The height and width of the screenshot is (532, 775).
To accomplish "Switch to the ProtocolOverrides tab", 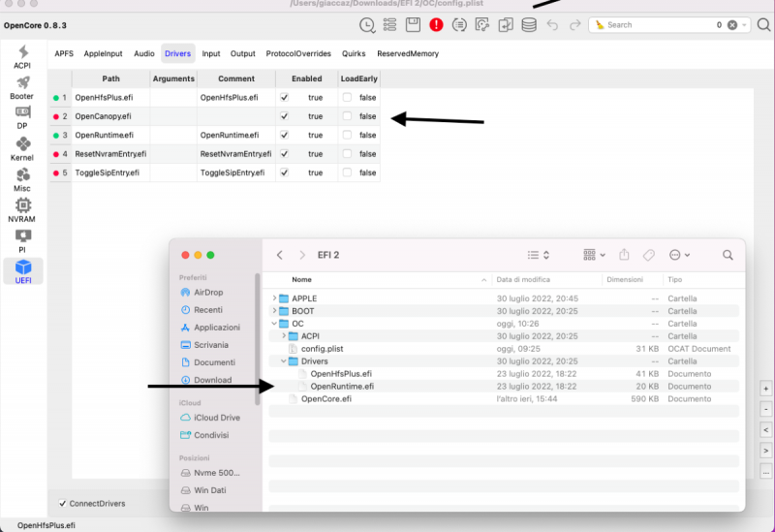I will tap(298, 53).
